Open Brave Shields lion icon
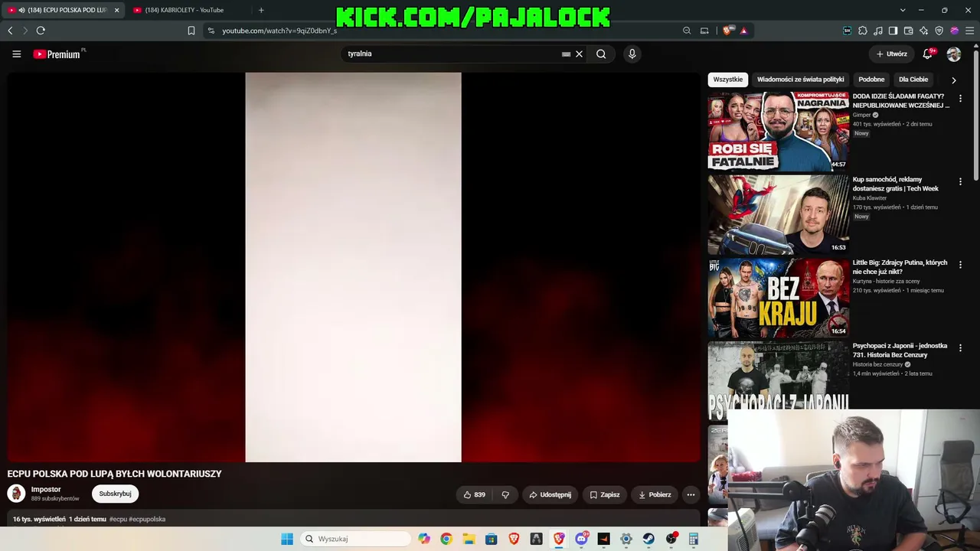This screenshot has width=980, height=551. point(727,31)
